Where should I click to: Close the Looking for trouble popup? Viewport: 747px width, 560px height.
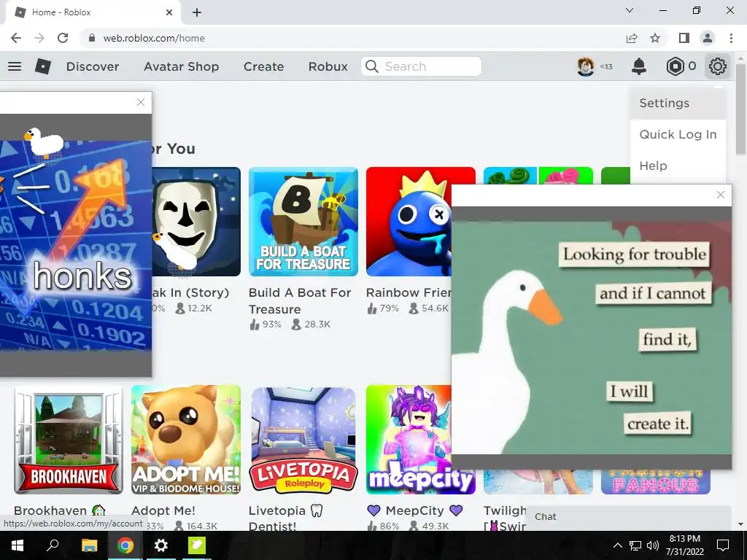point(720,195)
